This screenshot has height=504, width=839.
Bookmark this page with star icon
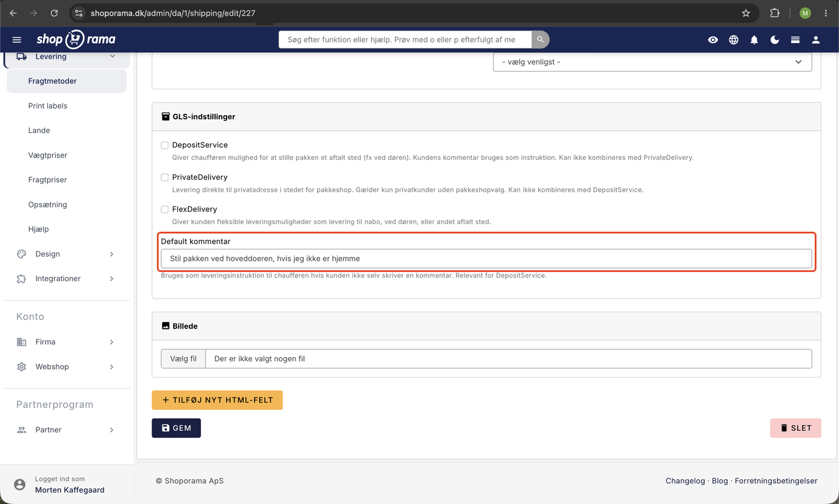746,13
